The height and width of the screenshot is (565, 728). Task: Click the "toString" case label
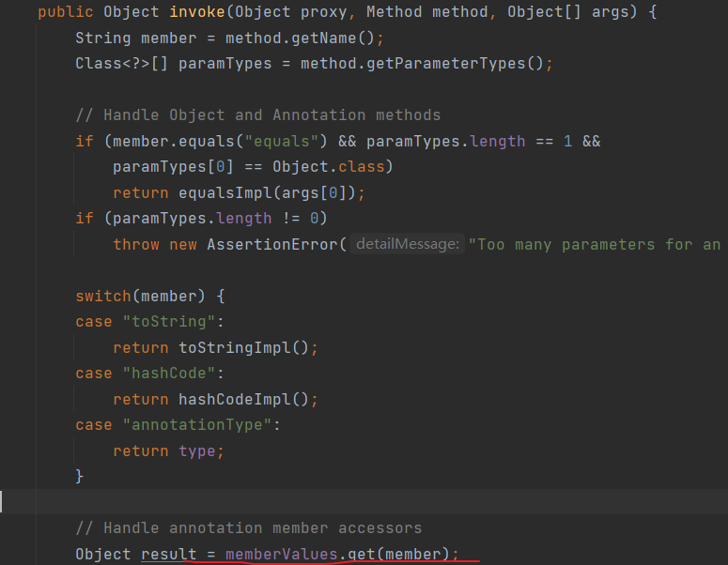pos(169,322)
